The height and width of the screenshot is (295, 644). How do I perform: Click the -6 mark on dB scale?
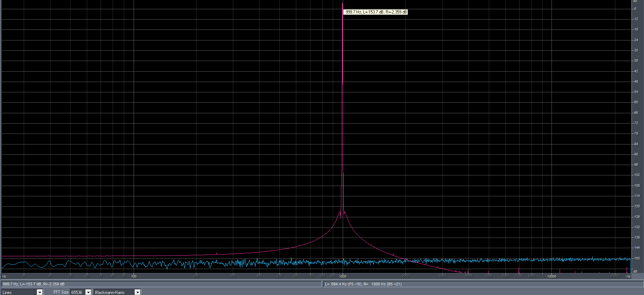(x=635, y=9)
